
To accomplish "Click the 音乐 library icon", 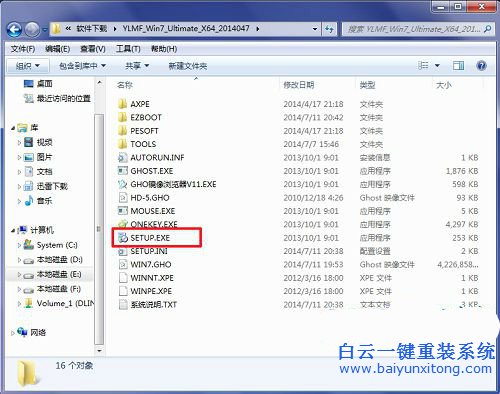I will [x=29, y=201].
